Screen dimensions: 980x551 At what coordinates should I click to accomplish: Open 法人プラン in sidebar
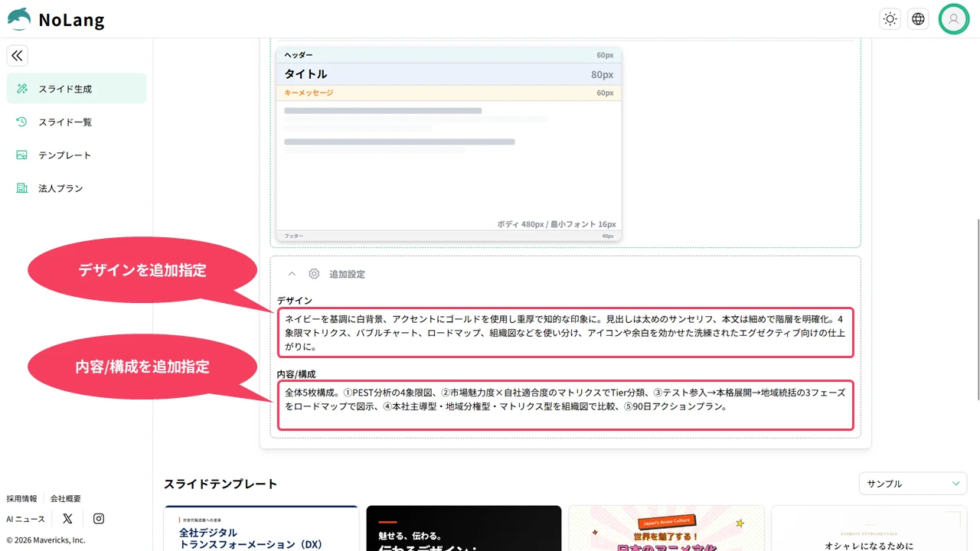(77, 187)
